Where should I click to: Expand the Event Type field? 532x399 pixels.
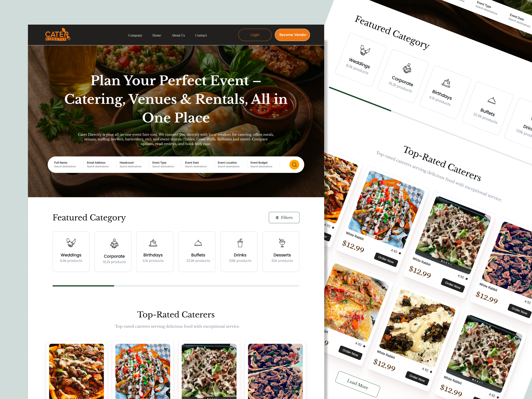163,165
